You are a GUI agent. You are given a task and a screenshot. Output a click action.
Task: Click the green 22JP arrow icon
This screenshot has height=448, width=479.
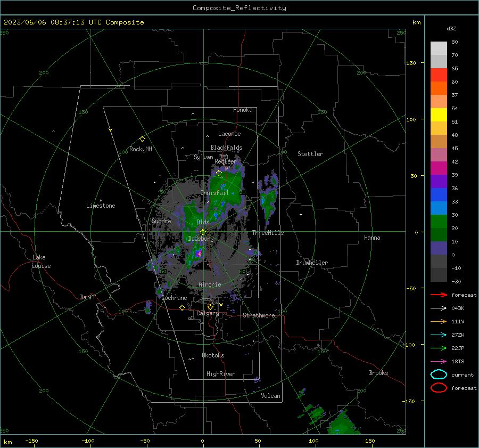click(x=439, y=348)
